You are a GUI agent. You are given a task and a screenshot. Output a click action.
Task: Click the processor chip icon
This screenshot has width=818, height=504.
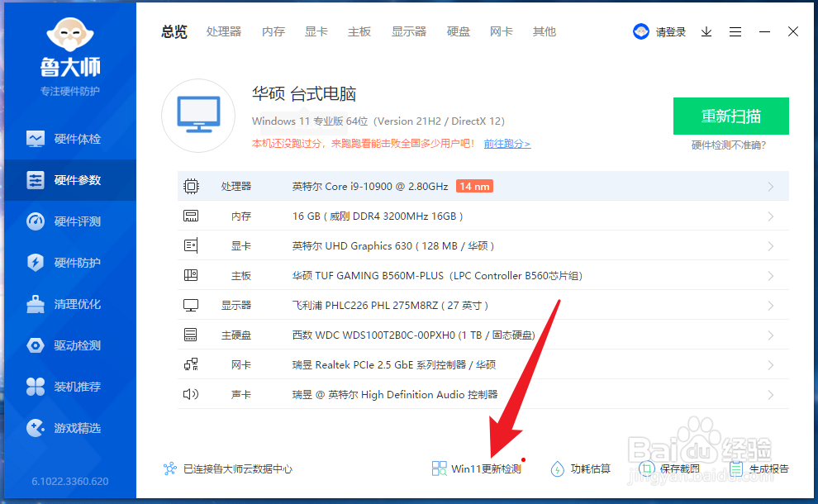pyautogui.click(x=191, y=186)
